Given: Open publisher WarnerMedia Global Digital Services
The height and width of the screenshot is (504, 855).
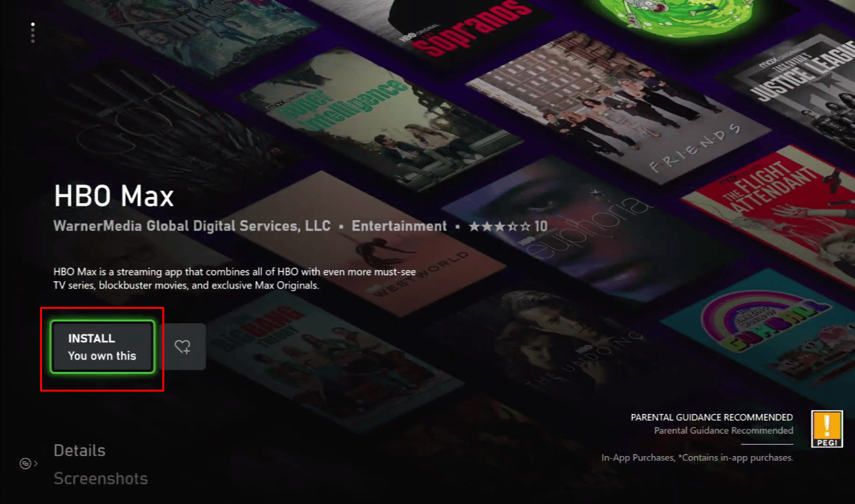Looking at the screenshot, I should click(191, 225).
